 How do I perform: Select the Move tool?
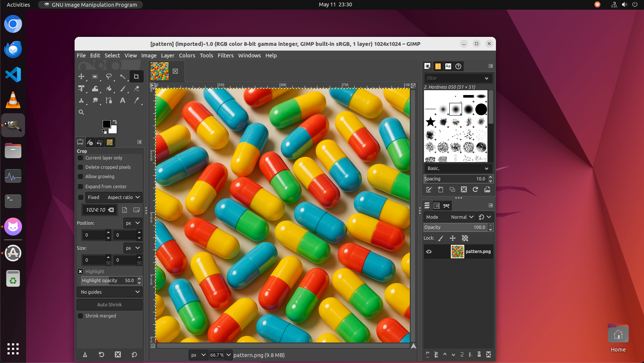pos(81,77)
